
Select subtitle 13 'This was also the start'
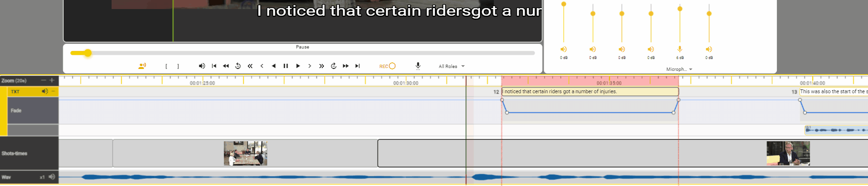(834, 92)
